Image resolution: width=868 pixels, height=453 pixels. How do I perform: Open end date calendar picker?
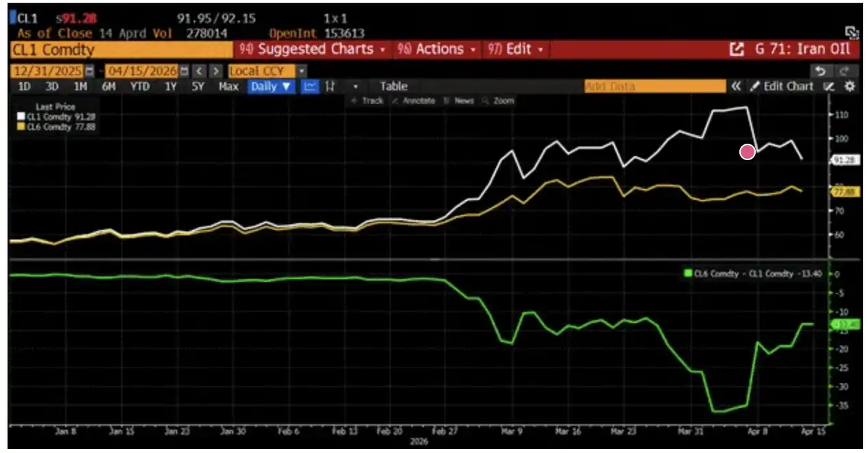coord(184,71)
